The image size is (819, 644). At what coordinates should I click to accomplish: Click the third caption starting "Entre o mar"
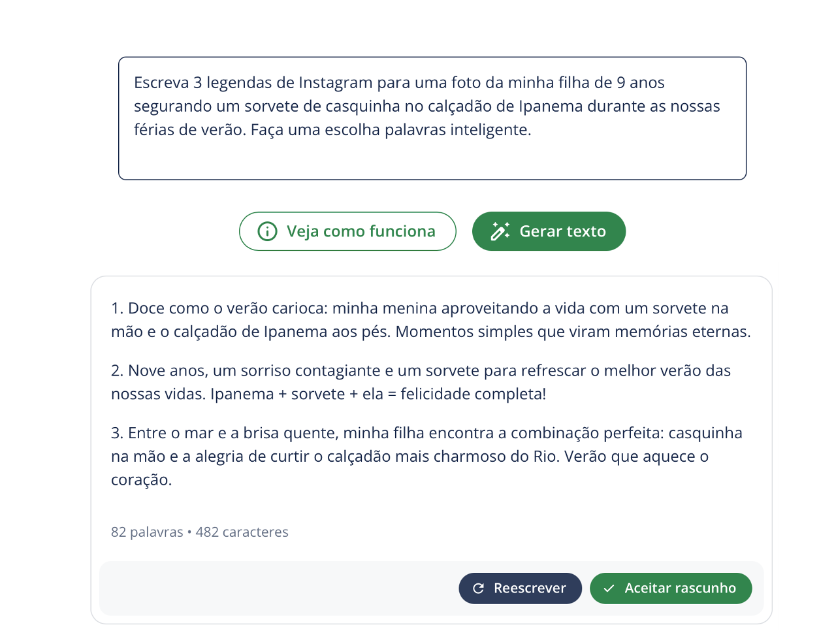[426, 456]
